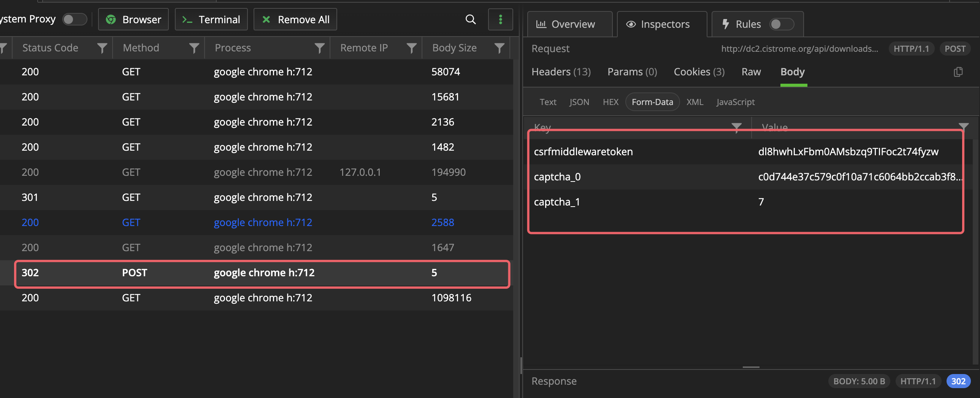Click the Remote IP column header

[x=364, y=48]
